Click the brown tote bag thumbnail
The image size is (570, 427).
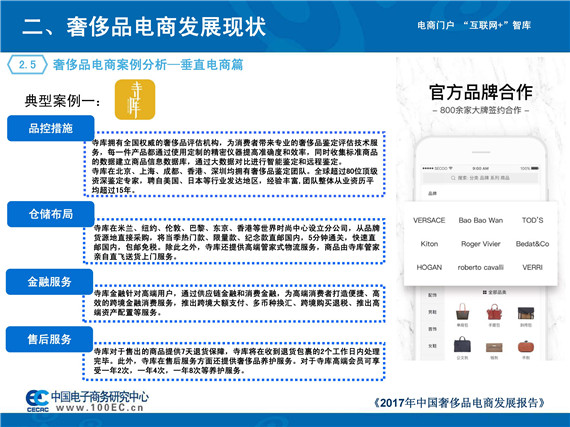tap(462, 312)
